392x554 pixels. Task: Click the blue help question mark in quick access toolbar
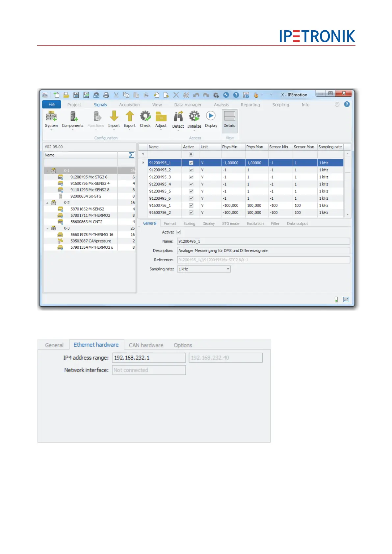tap(236, 95)
